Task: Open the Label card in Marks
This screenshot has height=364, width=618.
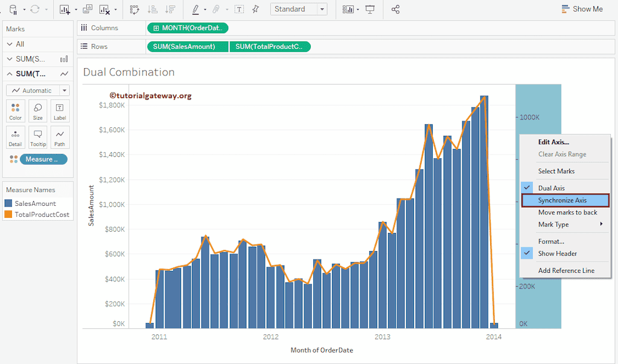Action: pos(60,110)
